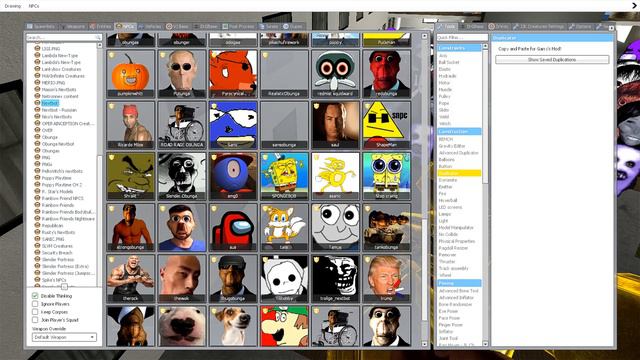Pick the strongobunga shirtless NPC
640x360 pixels.
coord(131,227)
